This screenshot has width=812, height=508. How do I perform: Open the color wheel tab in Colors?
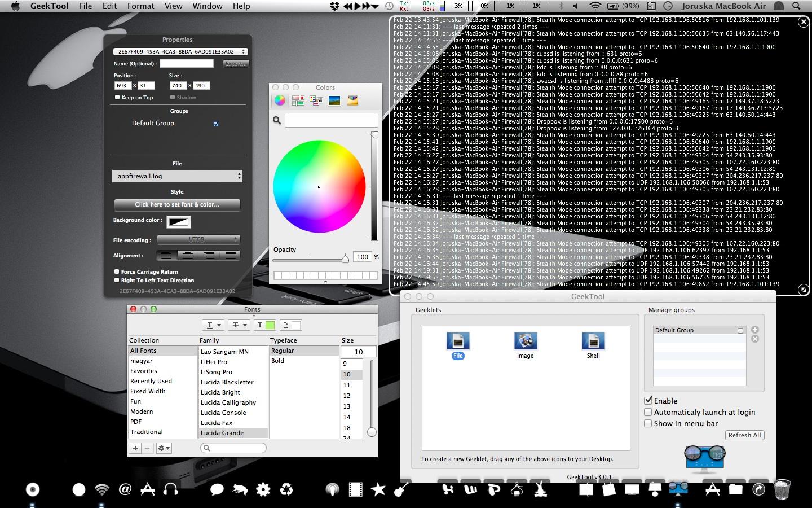[x=280, y=100]
